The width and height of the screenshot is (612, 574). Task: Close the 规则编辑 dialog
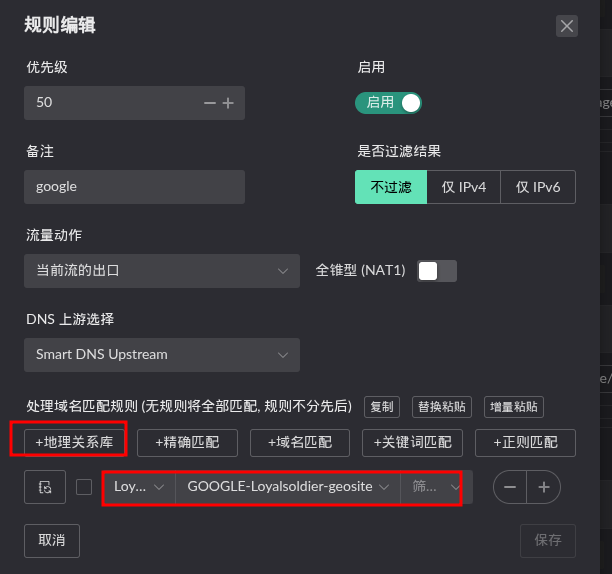tap(567, 26)
